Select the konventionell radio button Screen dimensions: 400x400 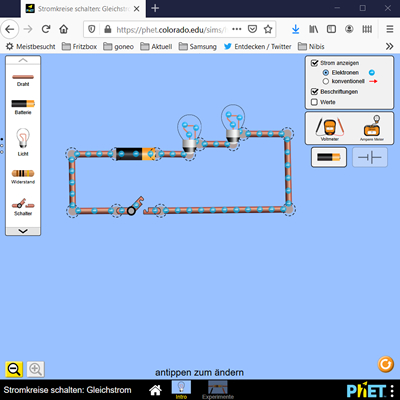click(326, 81)
